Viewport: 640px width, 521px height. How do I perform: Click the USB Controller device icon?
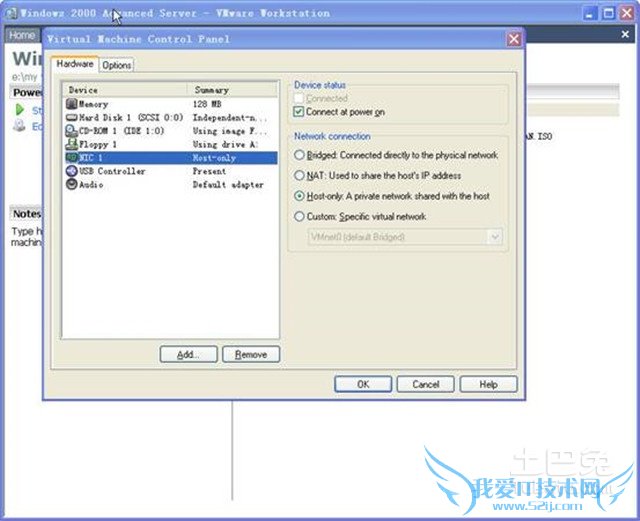click(x=71, y=171)
